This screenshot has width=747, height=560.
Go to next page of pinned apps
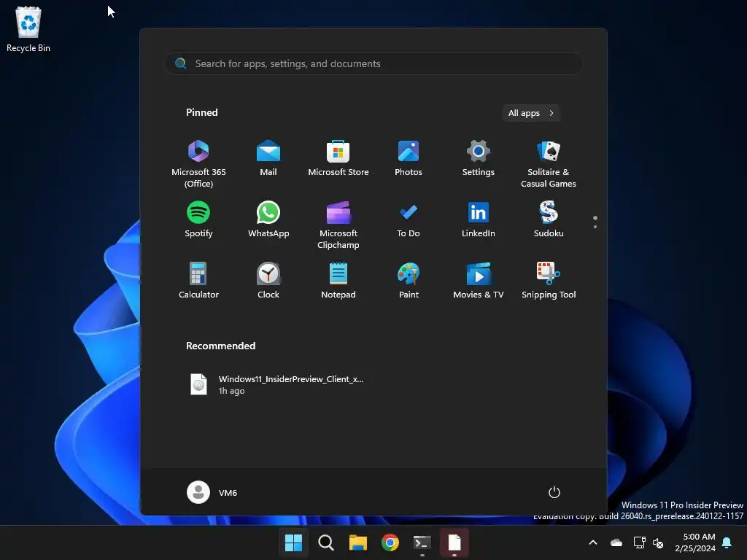(x=595, y=227)
